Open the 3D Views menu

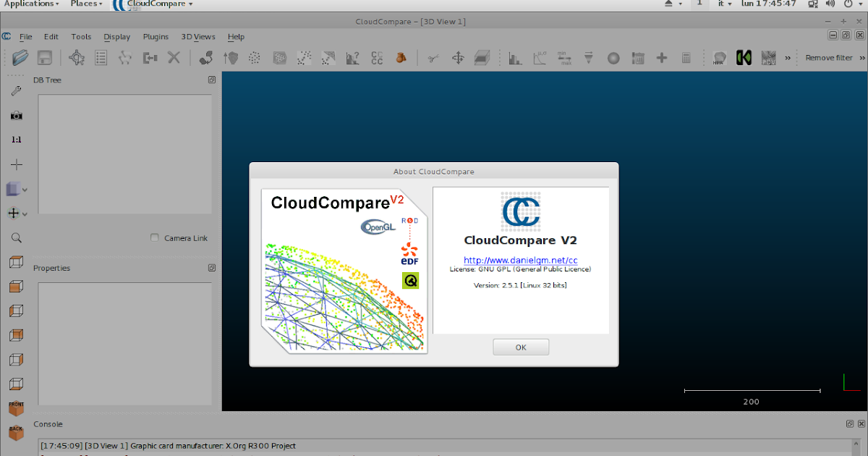(198, 37)
